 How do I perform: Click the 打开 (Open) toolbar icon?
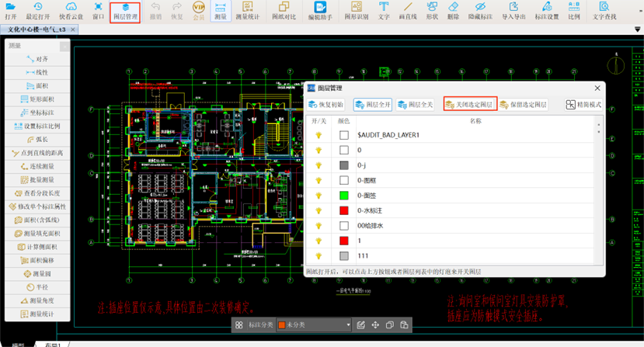(x=11, y=11)
